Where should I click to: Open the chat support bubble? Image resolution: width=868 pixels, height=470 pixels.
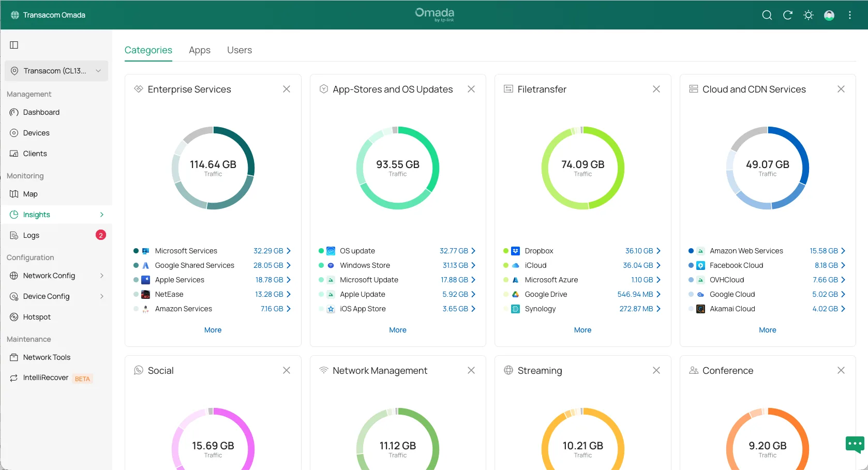[x=855, y=445]
